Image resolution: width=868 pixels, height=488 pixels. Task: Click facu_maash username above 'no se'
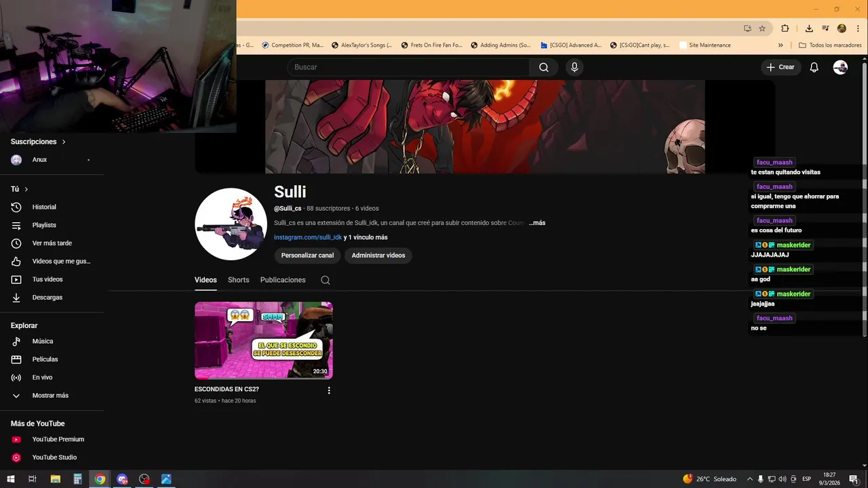[x=774, y=318]
